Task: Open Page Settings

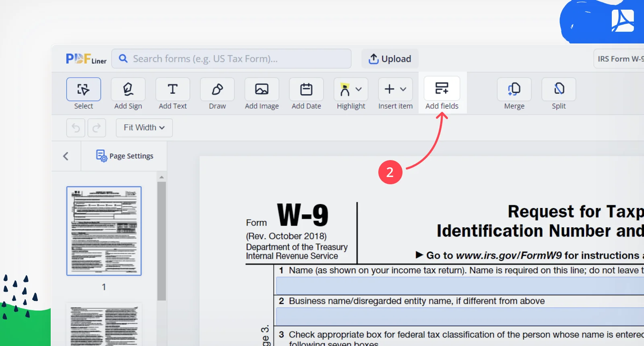Action: pyautogui.click(x=124, y=156)
